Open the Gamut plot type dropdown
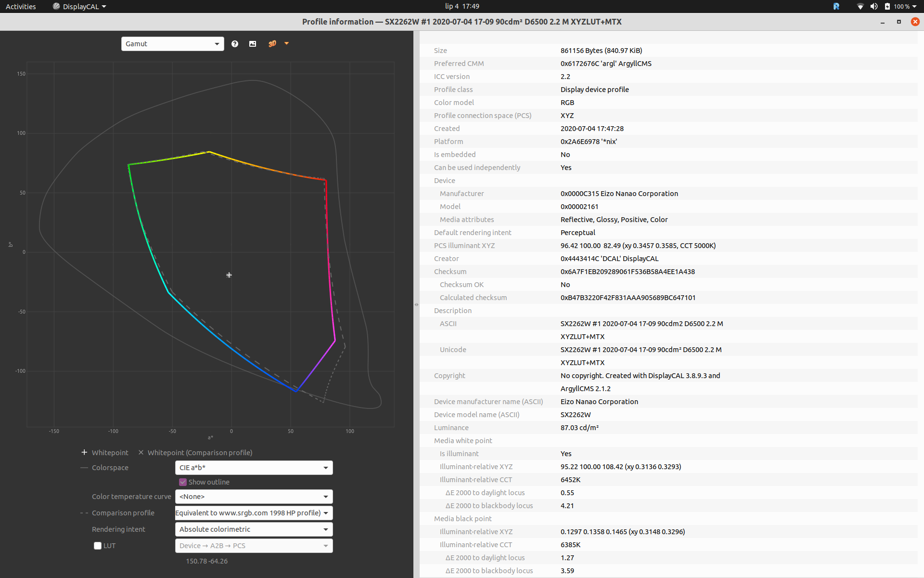 click(x=172, y=44)
